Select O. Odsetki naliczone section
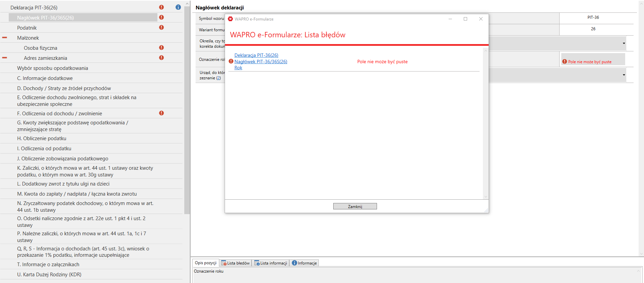This screenshot has width=644, height=283. (x=81, y=221)
